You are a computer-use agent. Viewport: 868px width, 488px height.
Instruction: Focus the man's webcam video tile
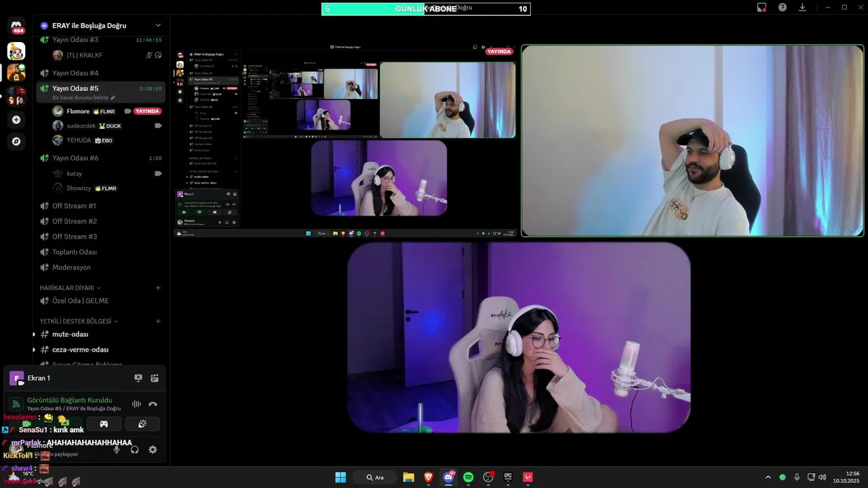pos(692,141)
